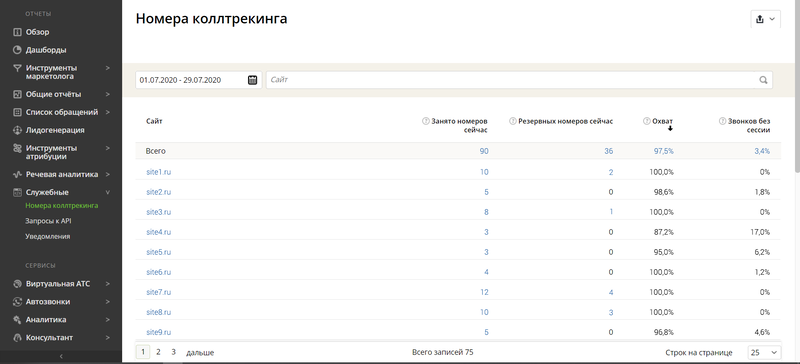Click the search magnifier icon in Сайт field
Image resolution: width=800 pixels, height=364 pixels.
(763, 80)
